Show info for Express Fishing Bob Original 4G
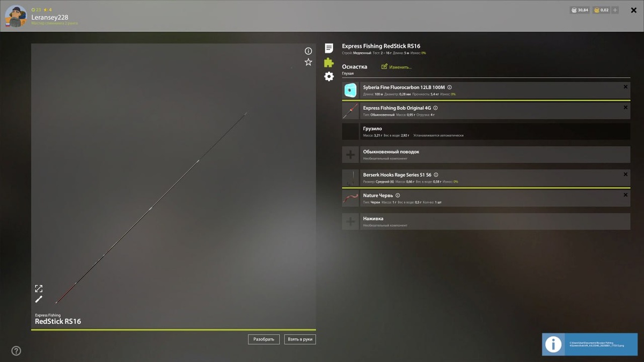The image size is (644, 362). click(435, 108)
